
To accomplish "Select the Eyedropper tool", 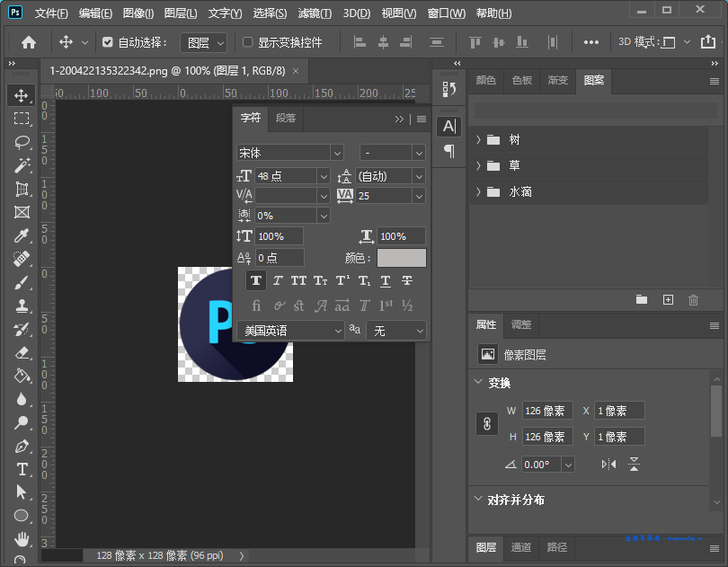I will pos(21,236).
